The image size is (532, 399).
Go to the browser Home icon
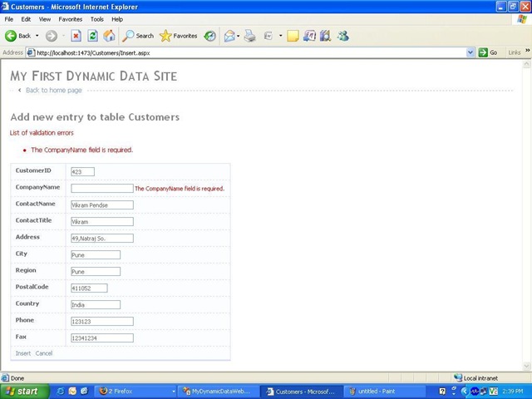pyautogui.click(x=109, y=36)
